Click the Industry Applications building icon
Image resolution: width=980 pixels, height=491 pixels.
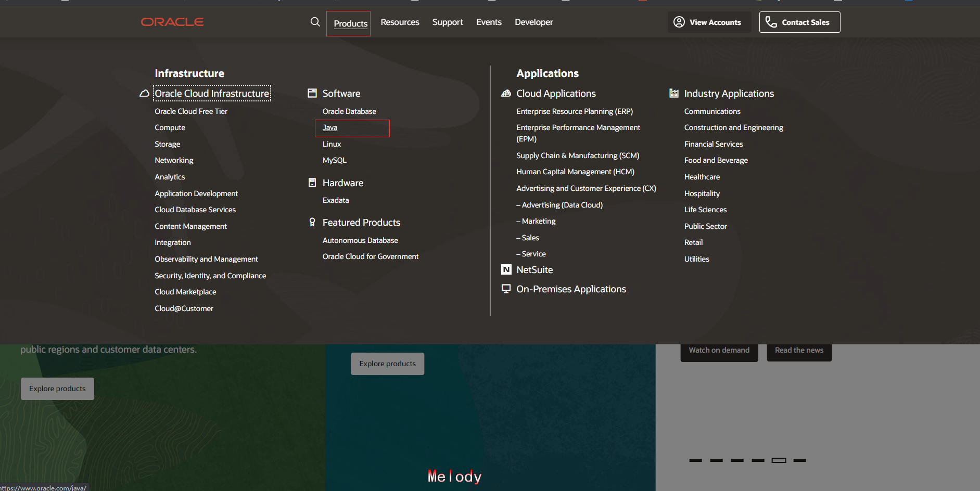(674, 93)
